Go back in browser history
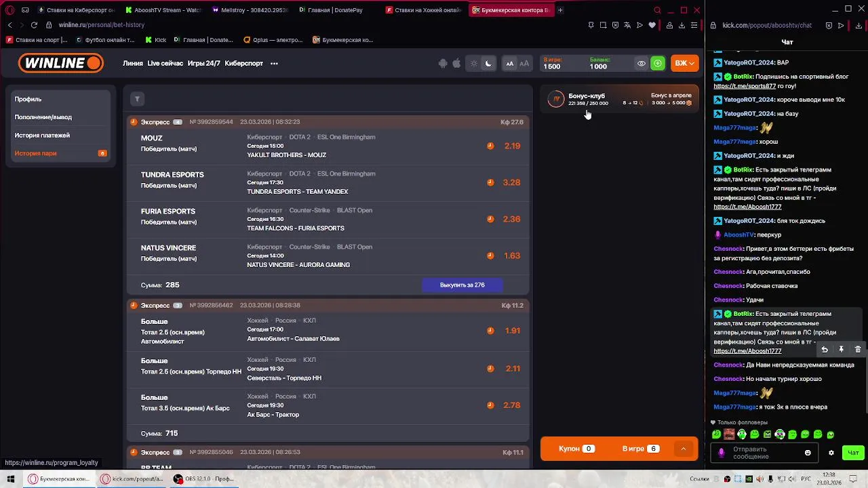Screen dimensions: 868x488 point(9,25)
